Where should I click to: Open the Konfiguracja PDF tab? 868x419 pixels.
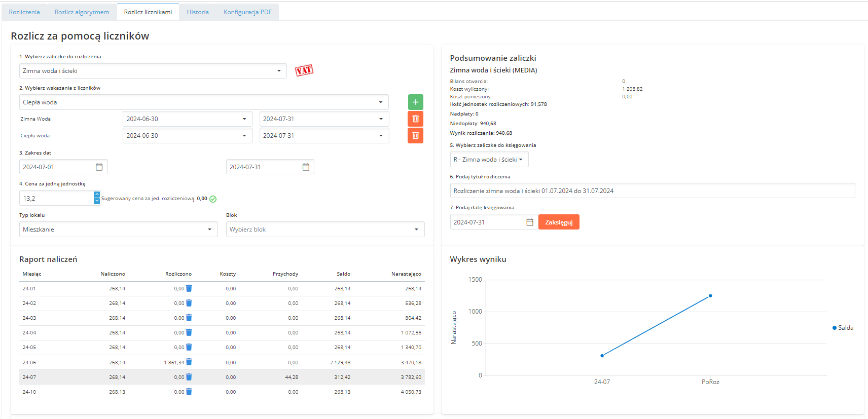[x=247, y=12]
